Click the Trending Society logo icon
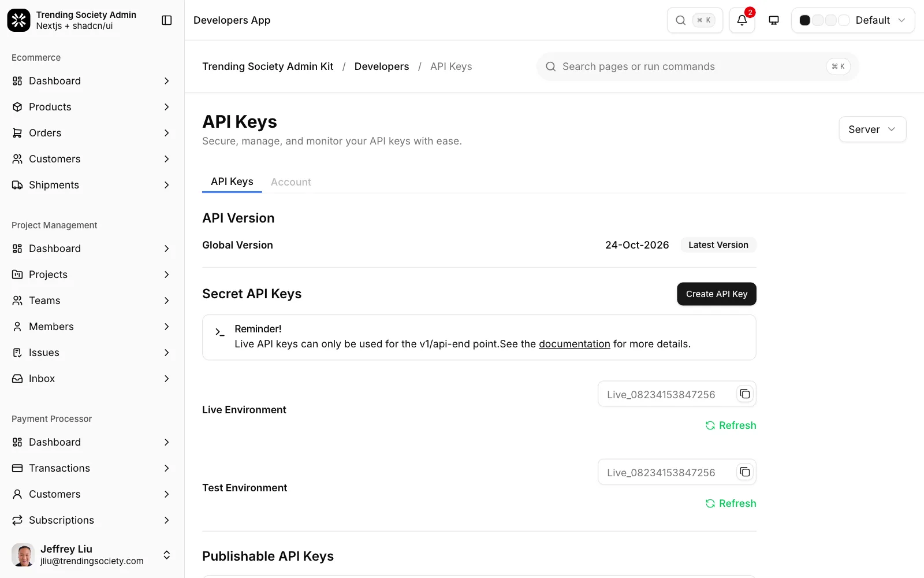The width and height of the screenshot is (924, 578). [18, 20]
